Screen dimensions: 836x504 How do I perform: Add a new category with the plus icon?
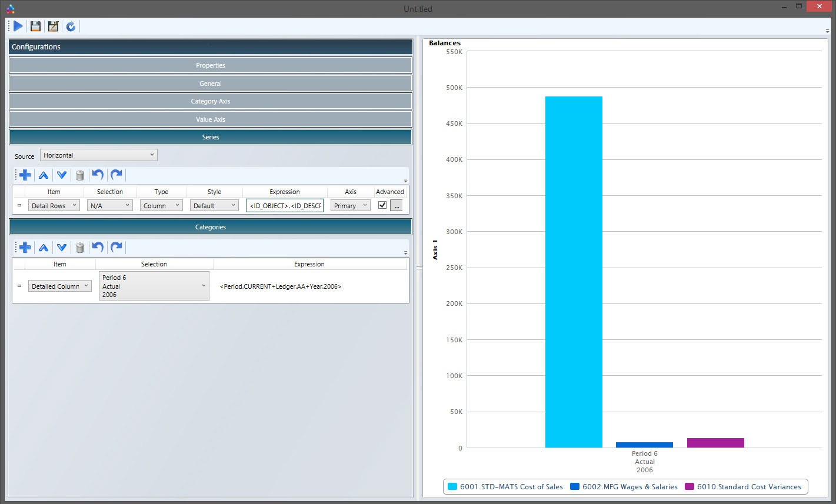pyautogui.click(x=25, y=247)
